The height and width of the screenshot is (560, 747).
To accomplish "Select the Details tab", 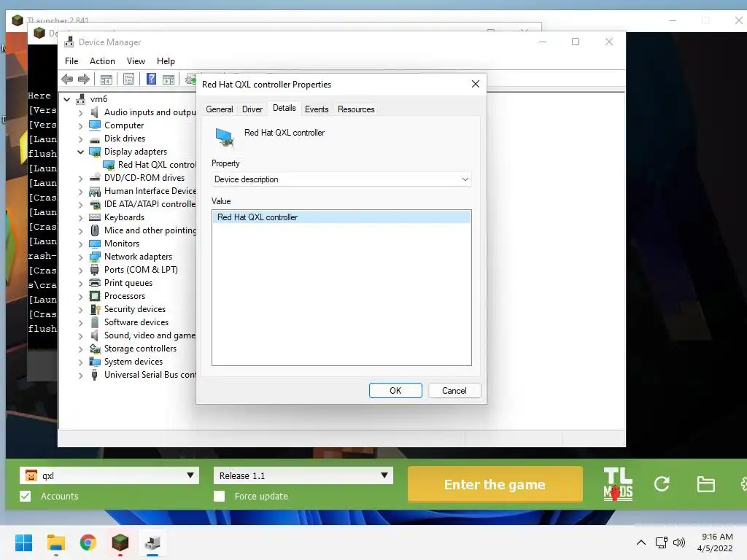I will [284, 108].
